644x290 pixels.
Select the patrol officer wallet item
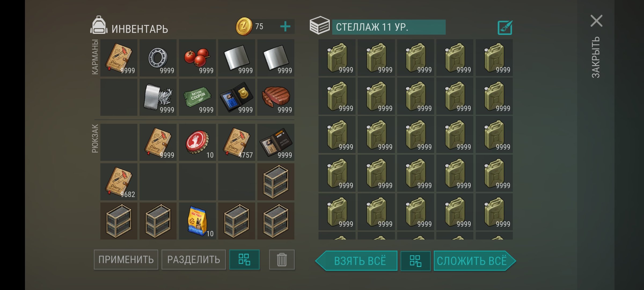276,142
